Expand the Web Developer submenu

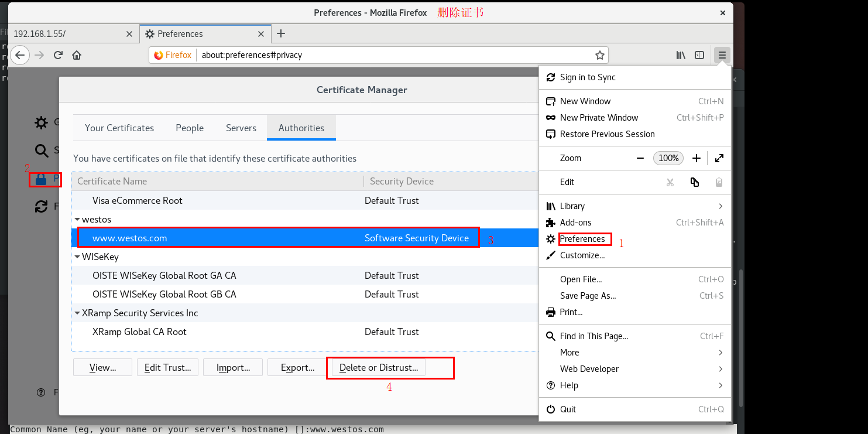point(635,369)
